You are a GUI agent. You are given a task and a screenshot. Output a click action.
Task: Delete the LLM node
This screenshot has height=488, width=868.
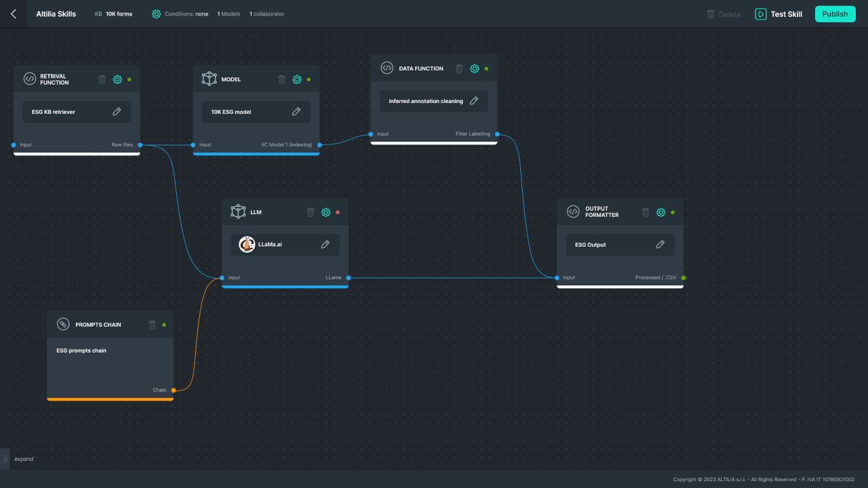point(311,212)
